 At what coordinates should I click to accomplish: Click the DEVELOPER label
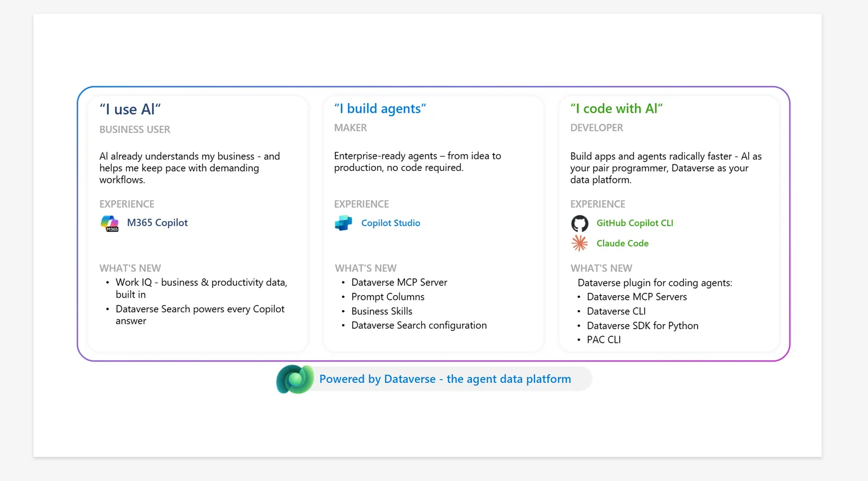point(597,128)
